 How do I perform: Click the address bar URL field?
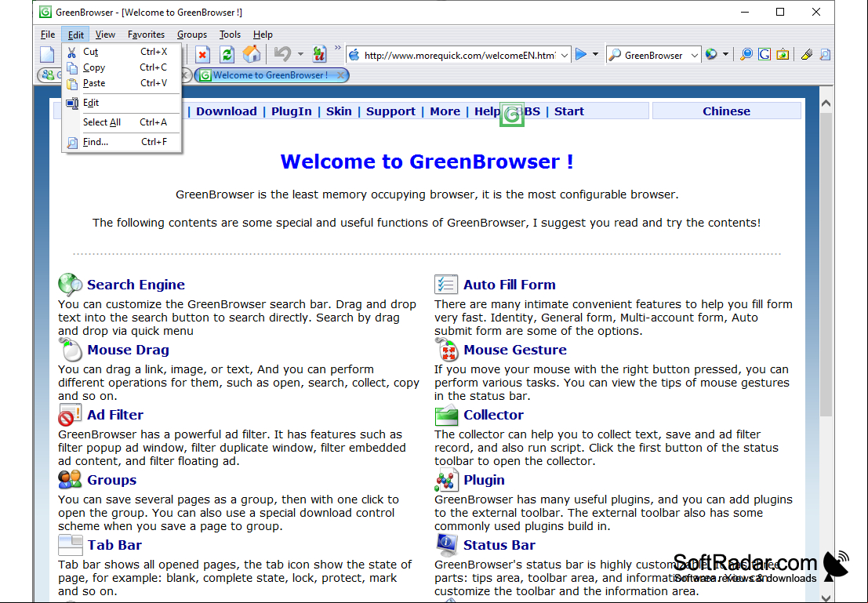pos(459,55)
